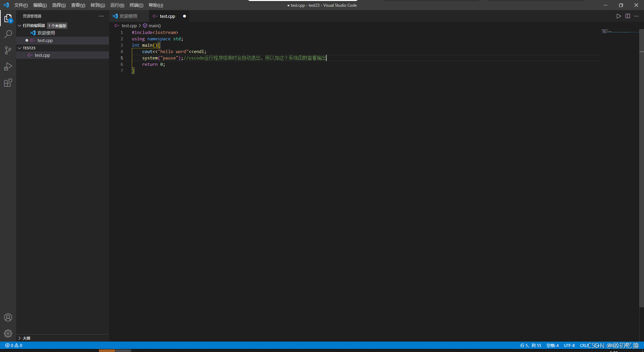Click the editor vertical scrollbar
The height and width of the screenshot is (352, 644).
tap(642, 168)
